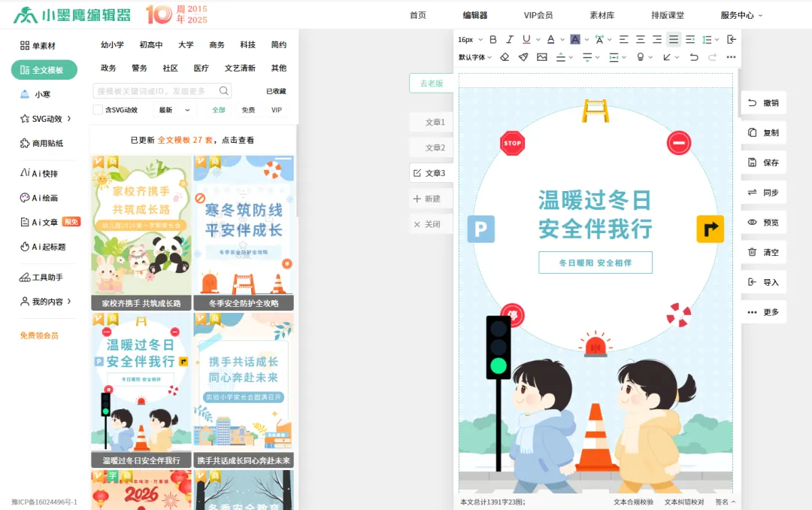Click the 同步 button
Viewport: 812px width, 510px height.
pyautogui.click(x=763, y=193)
